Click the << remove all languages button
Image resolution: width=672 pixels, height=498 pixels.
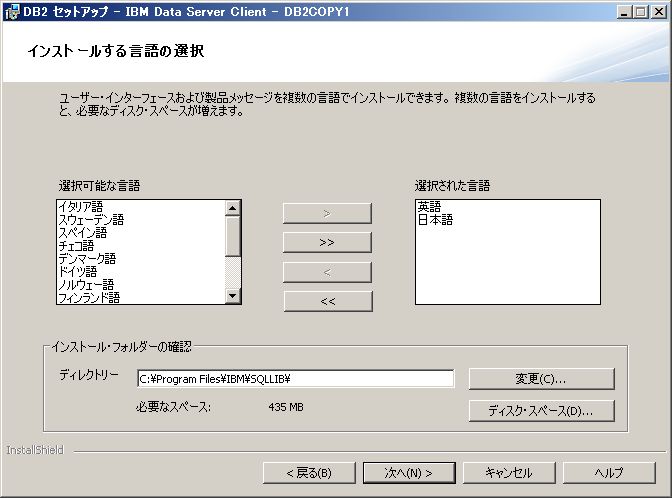click(328, 301)
